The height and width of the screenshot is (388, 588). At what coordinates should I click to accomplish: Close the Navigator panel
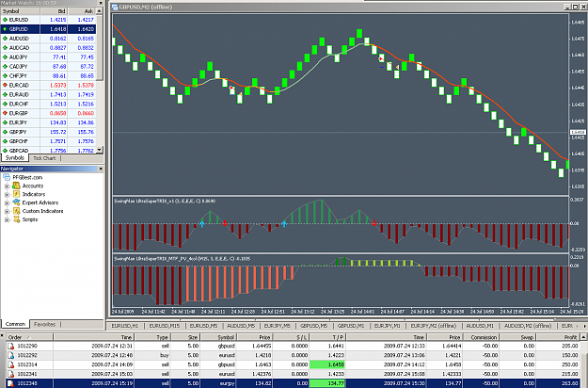pyautogui.click(x=100, y=169)
